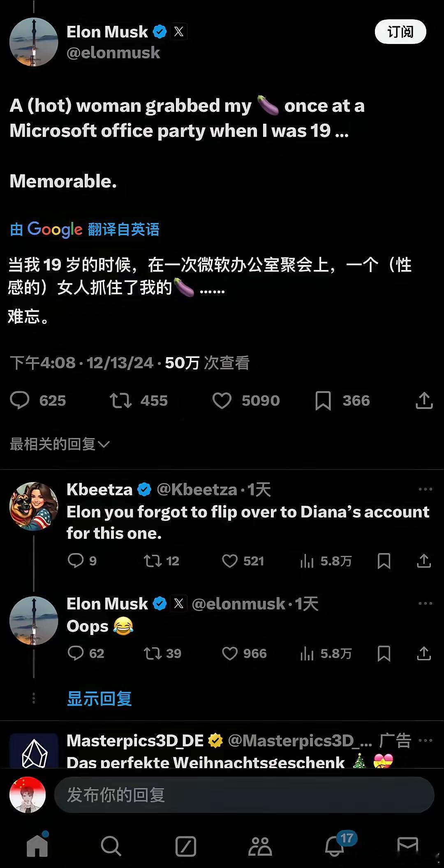
Task: Open more options on Kbeetza's reply
Action: pyautogui.click(x=425, y=489)
